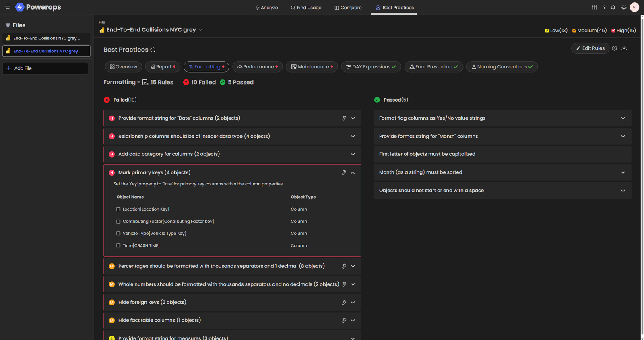Toggle the High(15) severity checkbox
644x340 pixels.
point(613,31)
